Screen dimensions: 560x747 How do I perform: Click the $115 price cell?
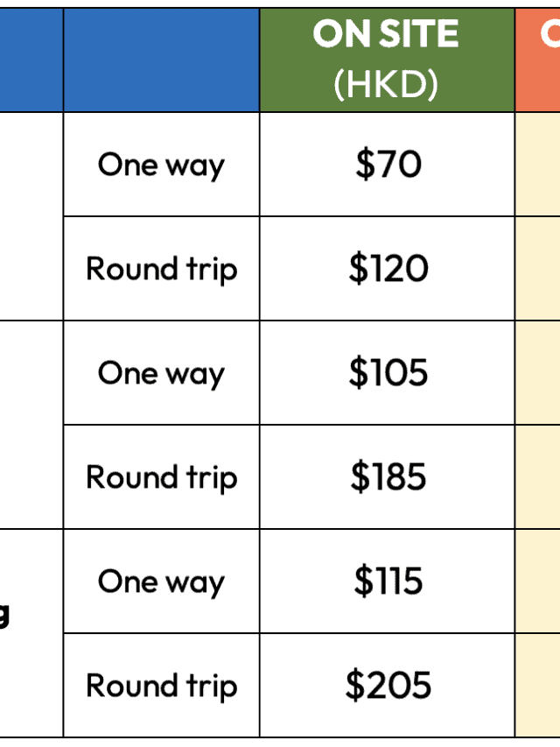click(x=387, y=581)
